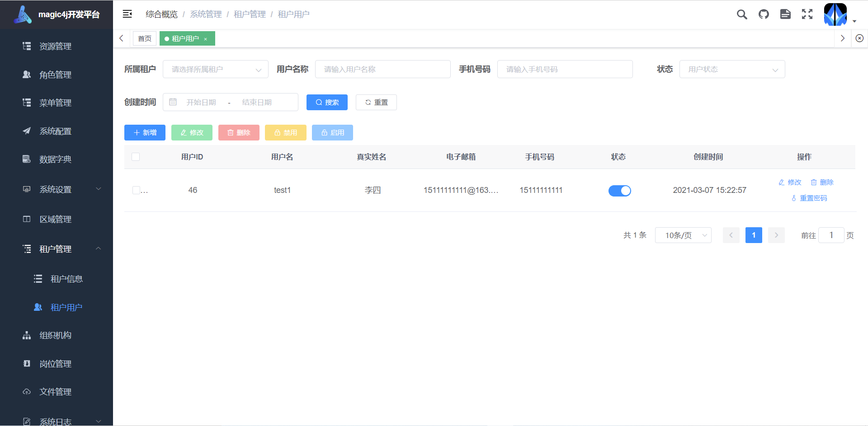868x426 pixels.
Task: Collapse the 租户管理 submenu
Action: point(57,249)
